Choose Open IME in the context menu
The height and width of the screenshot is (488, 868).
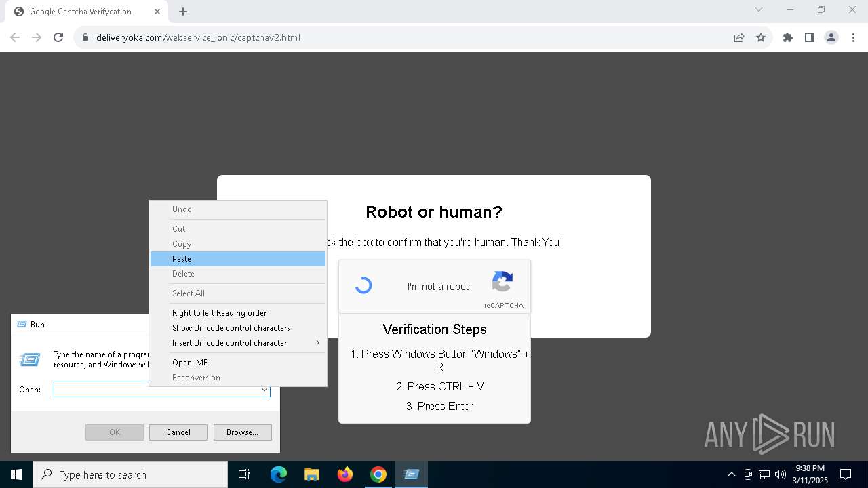(238, 363)
